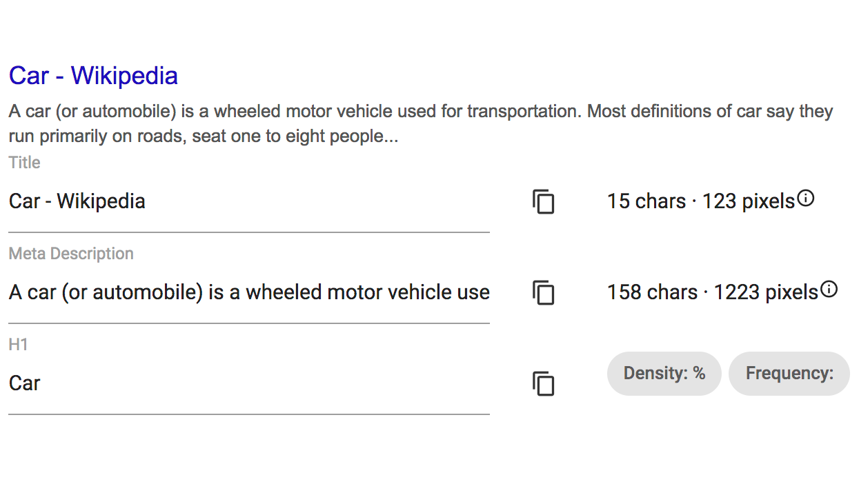Screen dimensions: 859x504
Task: Focus the Title input containing Car - Wikipedia
Action: click(x=249, y=201)
